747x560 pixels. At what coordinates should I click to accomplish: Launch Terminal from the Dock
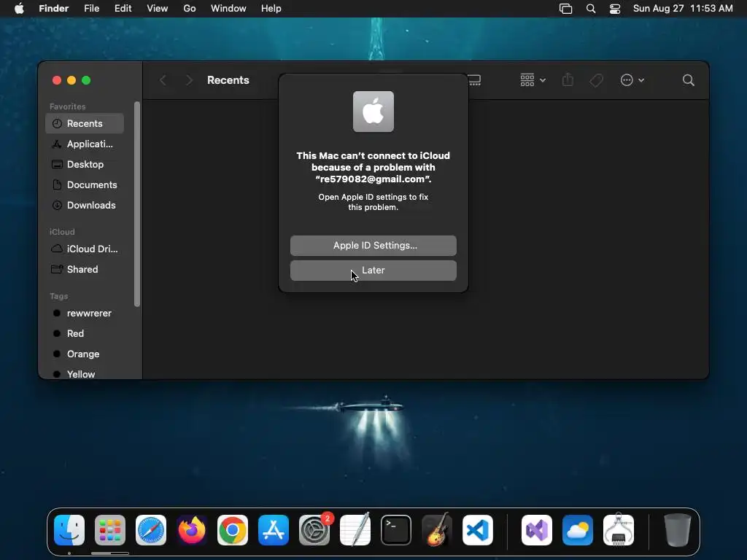pyautogui.click(x=396, y=530)
